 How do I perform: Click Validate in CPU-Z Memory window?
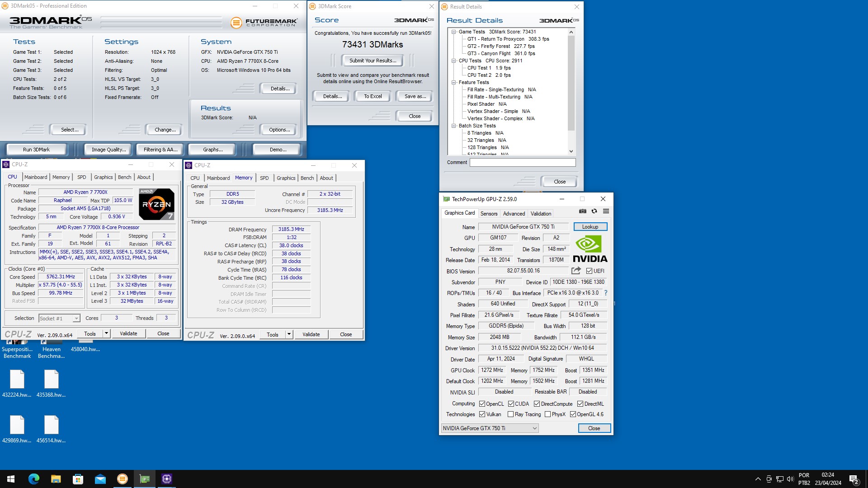pos(311,334)
